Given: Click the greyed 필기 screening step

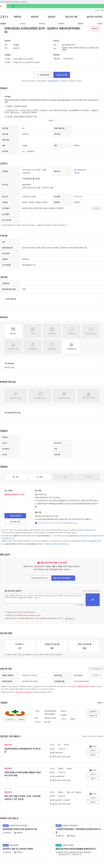Looking at the screenshot, I should pyautogui.click(x=64, y=477).
